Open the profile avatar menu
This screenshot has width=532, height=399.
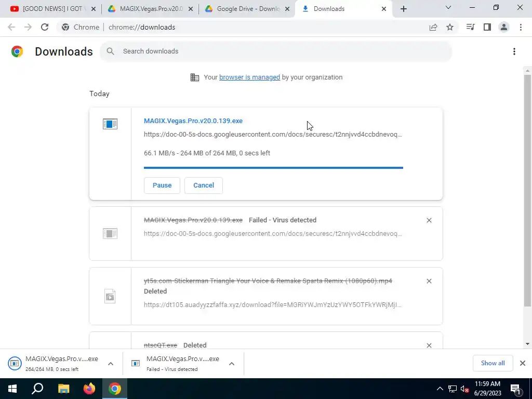[504, 27]
